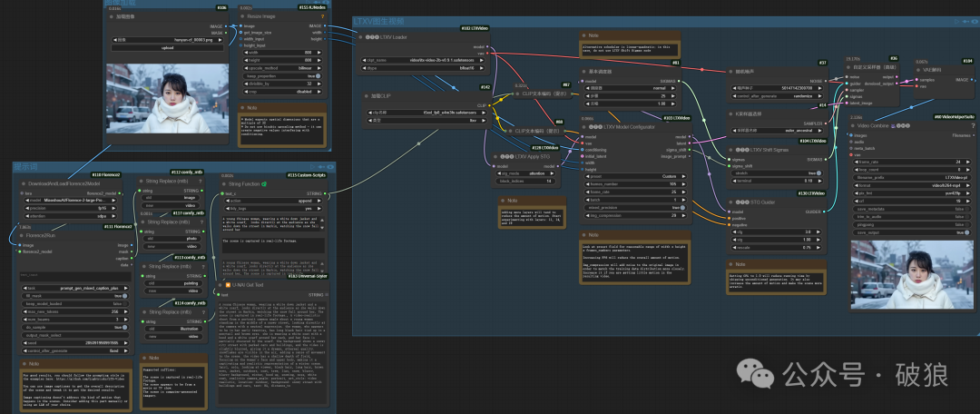Screen dimensions: 980x414
Task: Click the Video Combine output preview
Action: pyautogui.click(x=912, y=274)
